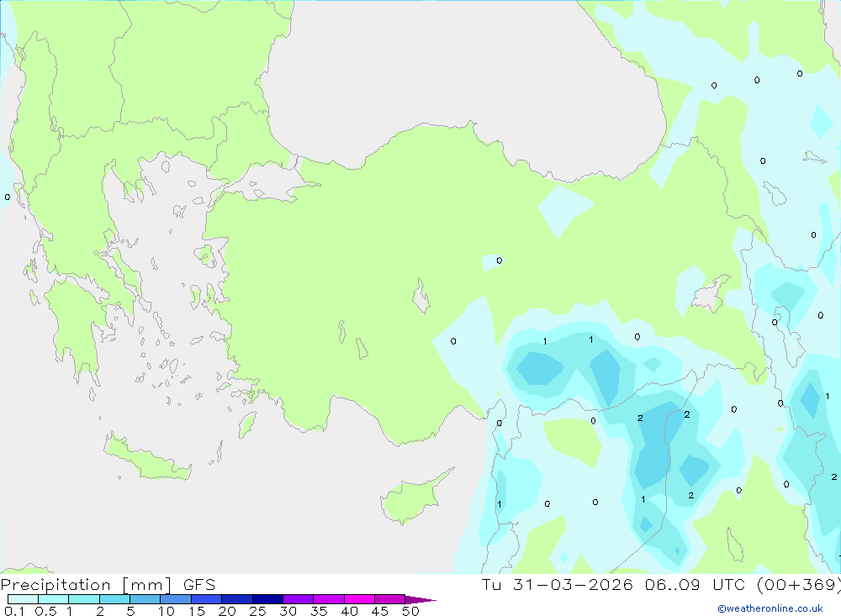Screen dimensions: 841x616
Task: Click the 40–45 mm magenta legend swatch
Action: click(359, 599)
